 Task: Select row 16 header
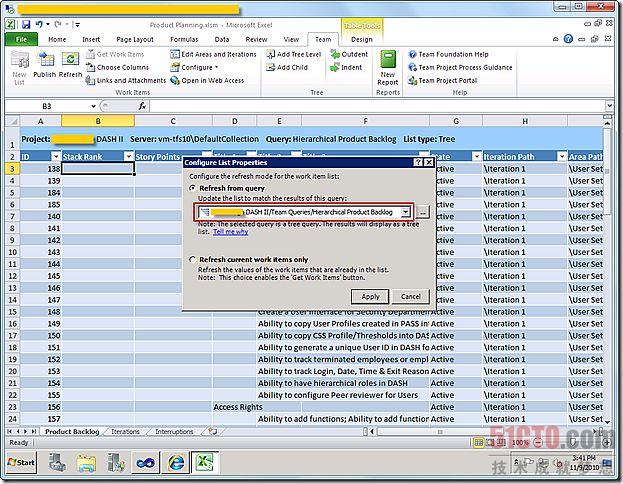coord(13,323)
